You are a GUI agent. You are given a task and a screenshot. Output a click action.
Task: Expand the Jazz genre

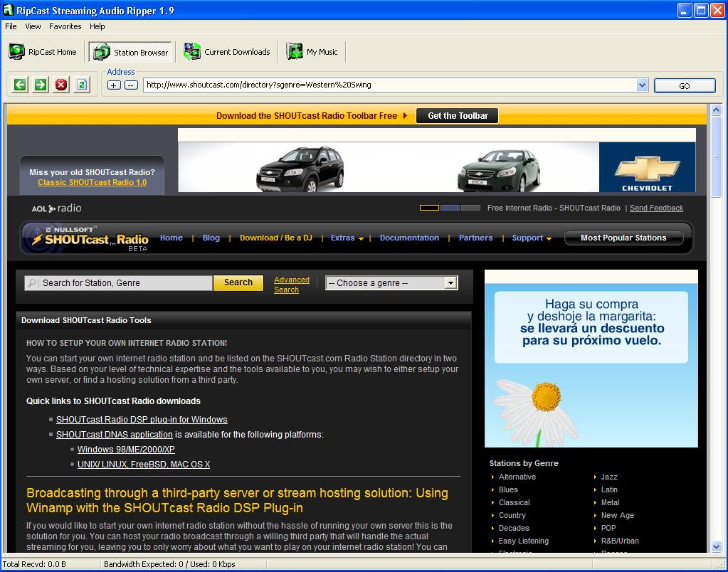tap(595, 477)
